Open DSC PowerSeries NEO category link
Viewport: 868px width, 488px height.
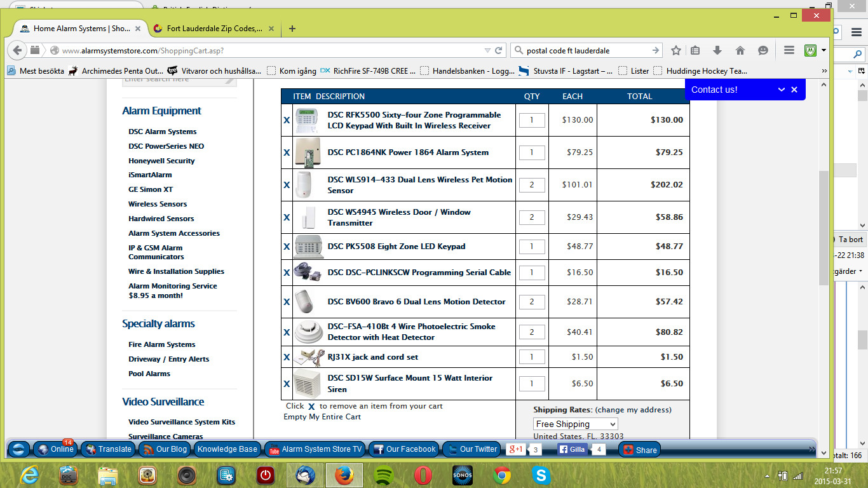(166, 146)
